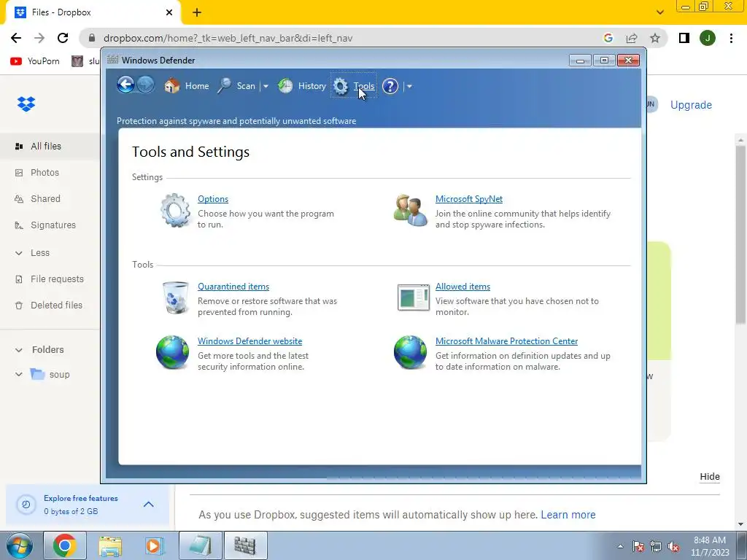
Task: Reload the Dropbox page in Chrome
Action: click(x=63, y=38)
